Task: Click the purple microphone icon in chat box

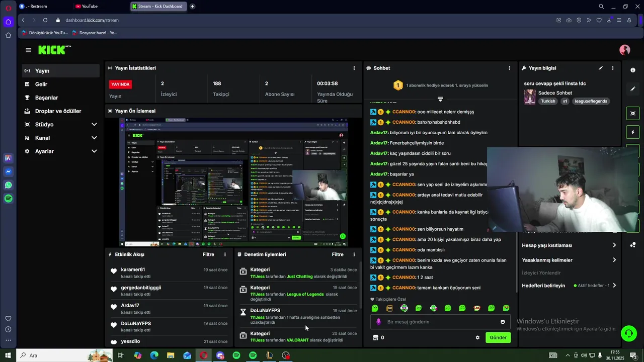Action: click(379, 322)
